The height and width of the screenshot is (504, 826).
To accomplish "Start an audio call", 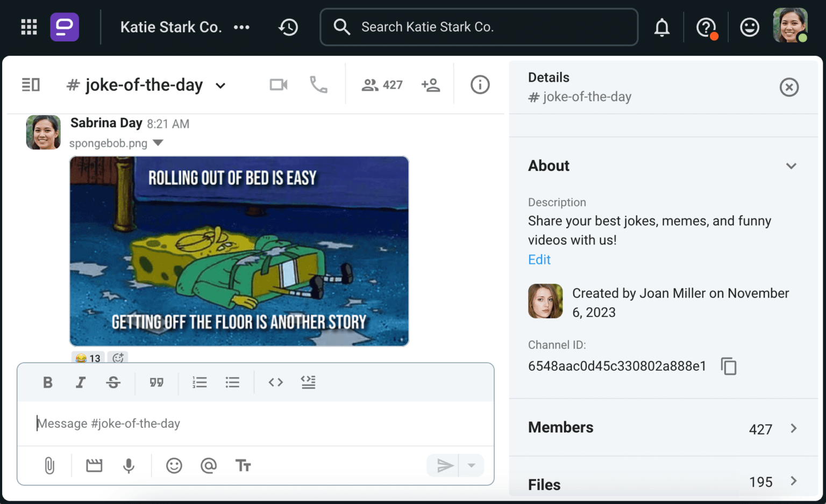I will [318, 84].
